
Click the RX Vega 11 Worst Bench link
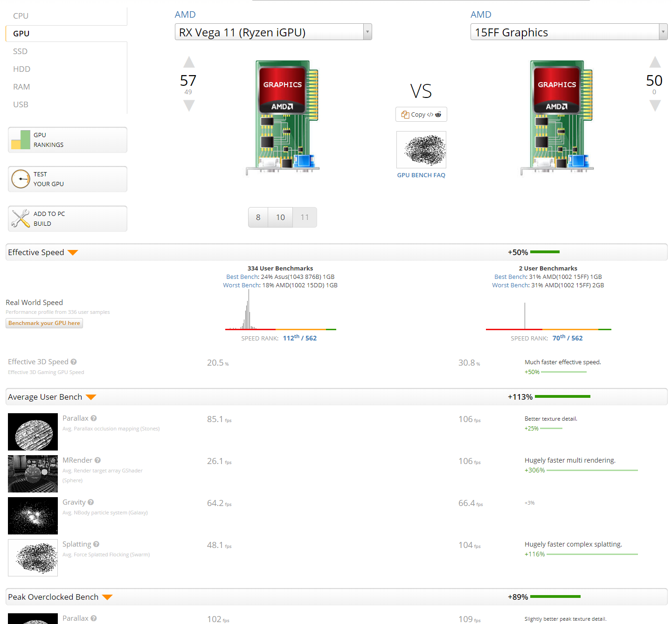tap(242, 285)
